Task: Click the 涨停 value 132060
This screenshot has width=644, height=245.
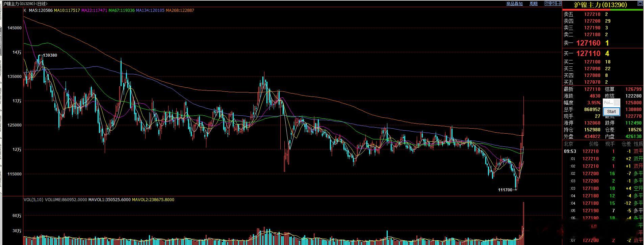Action: [592, 123]
